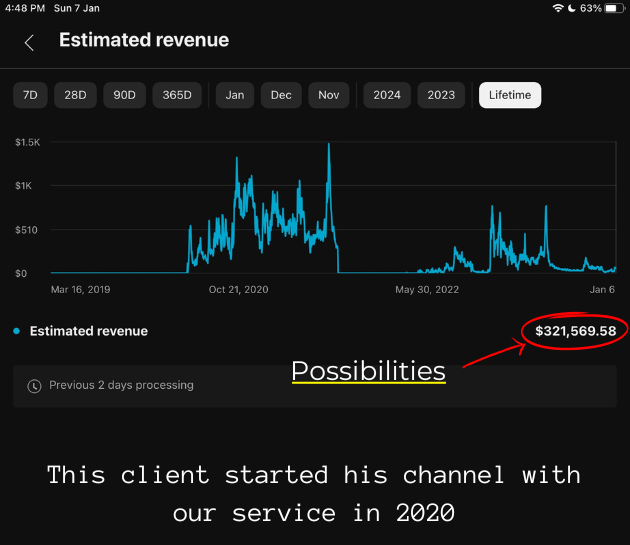
Task: Select the 2024 year filter
Action: coord(387,95)
